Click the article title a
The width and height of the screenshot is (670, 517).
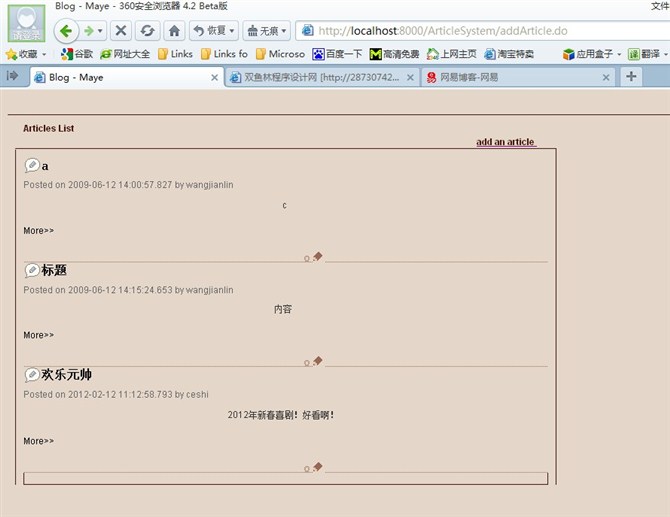45,166
